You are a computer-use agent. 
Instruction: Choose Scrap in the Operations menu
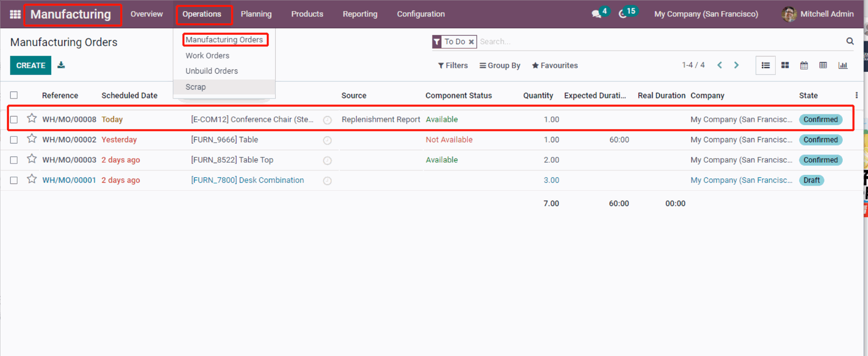point(195,87)
